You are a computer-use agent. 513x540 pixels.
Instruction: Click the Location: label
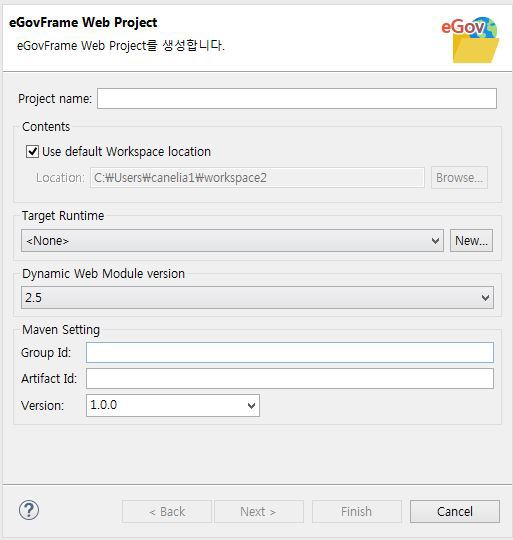click(x=60, y=178)
